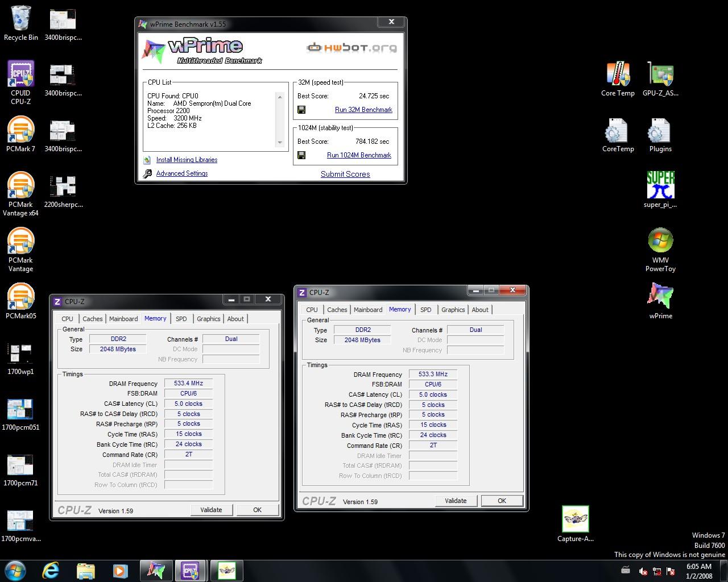Switch to CPU-Z taskbar button
728x582 pixels.
click(191, 570)
